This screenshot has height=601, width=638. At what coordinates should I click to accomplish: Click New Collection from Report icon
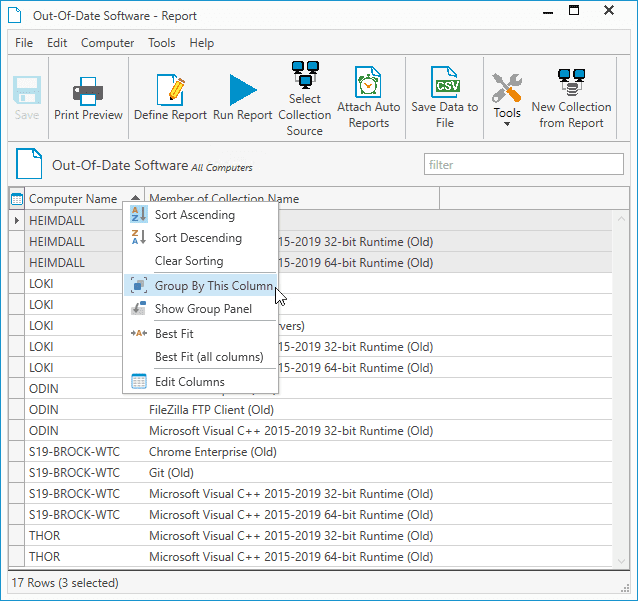pyautogui.click(x=571, y=82)
